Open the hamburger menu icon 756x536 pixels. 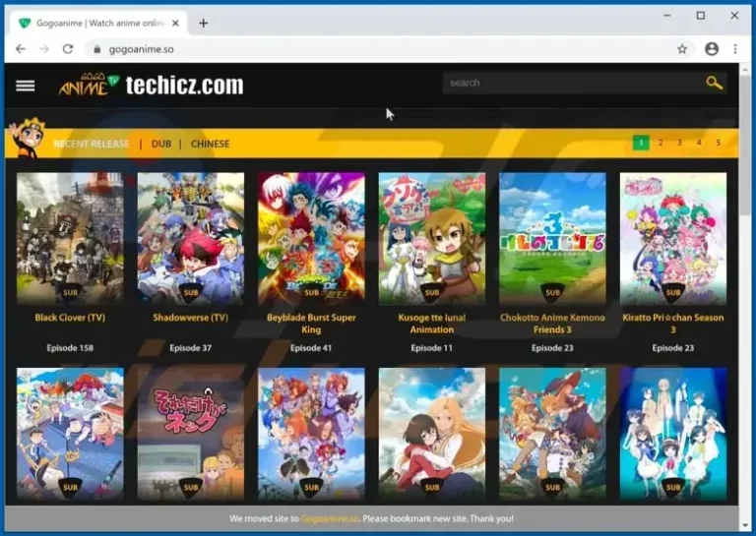coord(25,86)
